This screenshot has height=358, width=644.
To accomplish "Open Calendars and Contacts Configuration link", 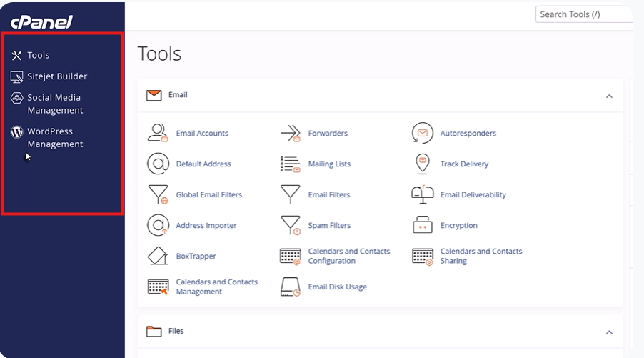I will 349,256.
